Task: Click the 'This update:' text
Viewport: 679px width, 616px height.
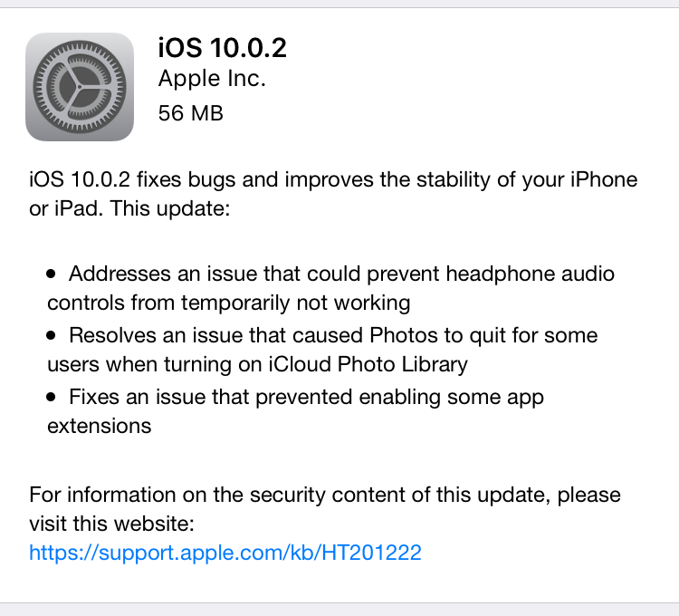Action: [170, 208]
